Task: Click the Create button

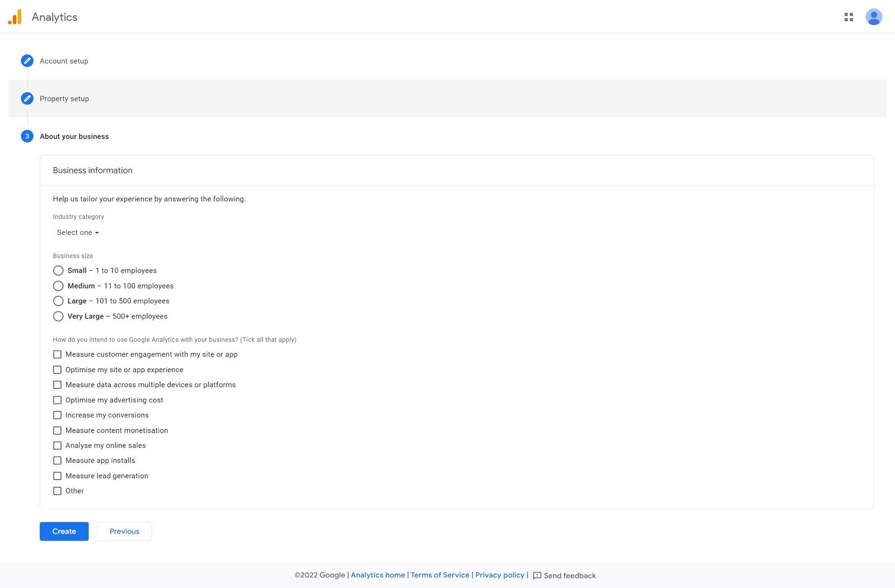Action: (64, 532)
